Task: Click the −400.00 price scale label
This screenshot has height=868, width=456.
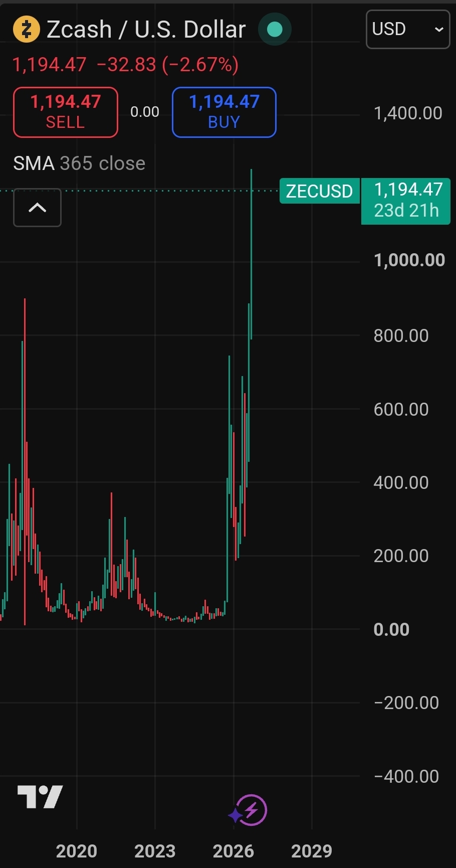Action: tap(406, 776)
